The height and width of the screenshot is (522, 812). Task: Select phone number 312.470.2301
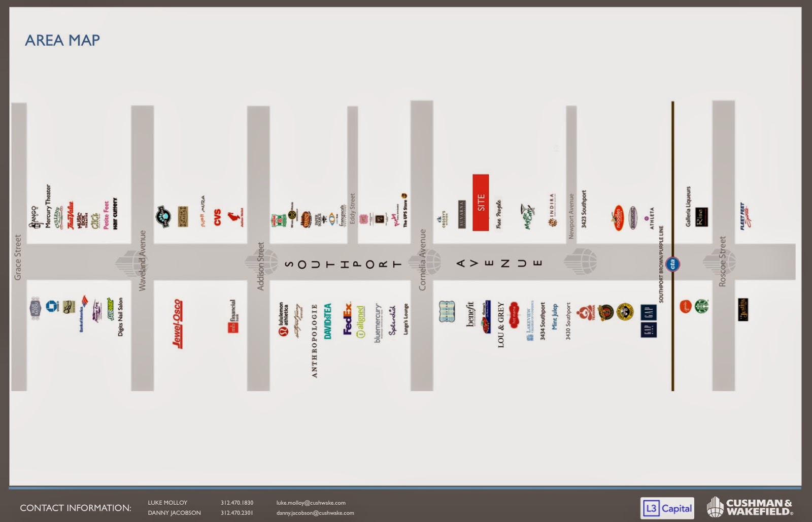(237, 513)
